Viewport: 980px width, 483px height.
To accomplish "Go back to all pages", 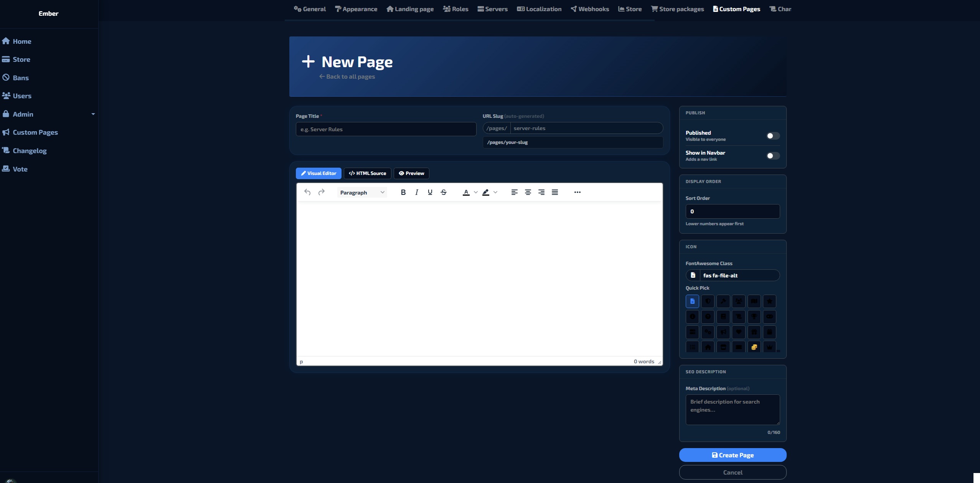I will [x=347, y=77].
